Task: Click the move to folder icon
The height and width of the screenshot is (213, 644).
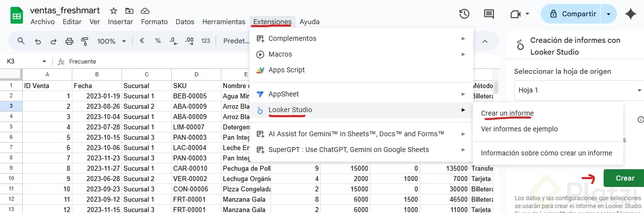Action: click(129, 10)
